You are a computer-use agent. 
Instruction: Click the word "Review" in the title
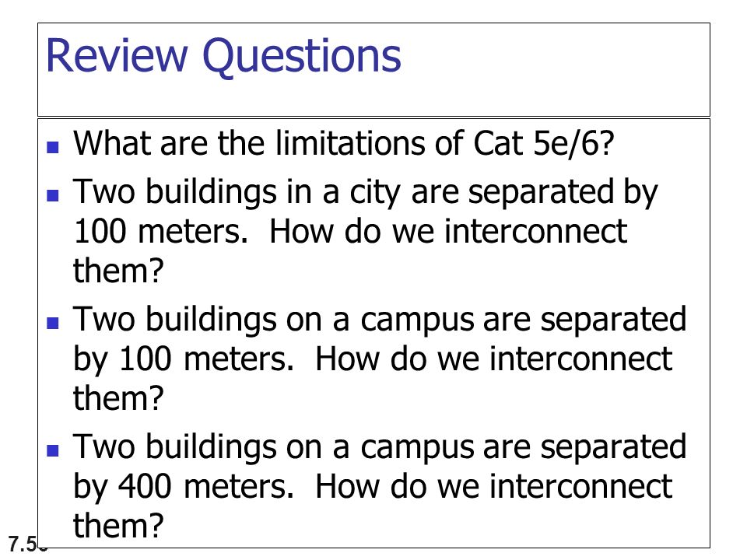(117, 55)
